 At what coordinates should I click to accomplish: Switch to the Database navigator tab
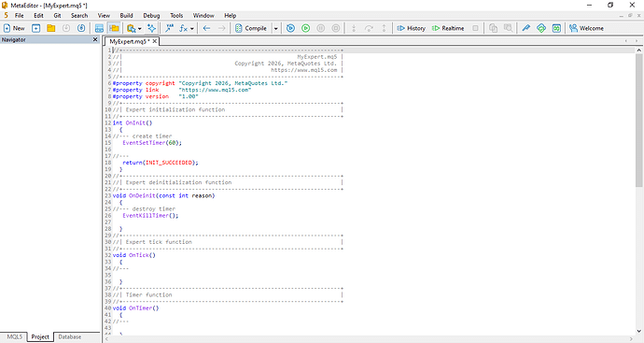tap(70, 336)
